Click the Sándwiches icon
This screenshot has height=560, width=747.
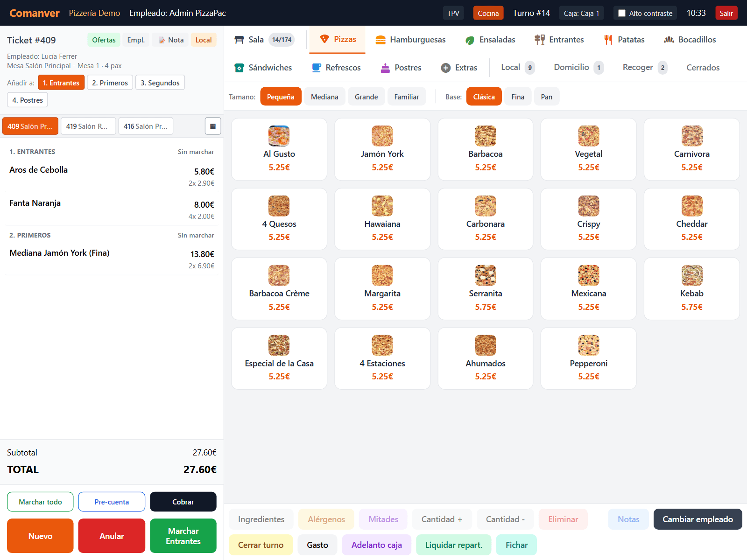pyautogui.click(x=239, y=68)
